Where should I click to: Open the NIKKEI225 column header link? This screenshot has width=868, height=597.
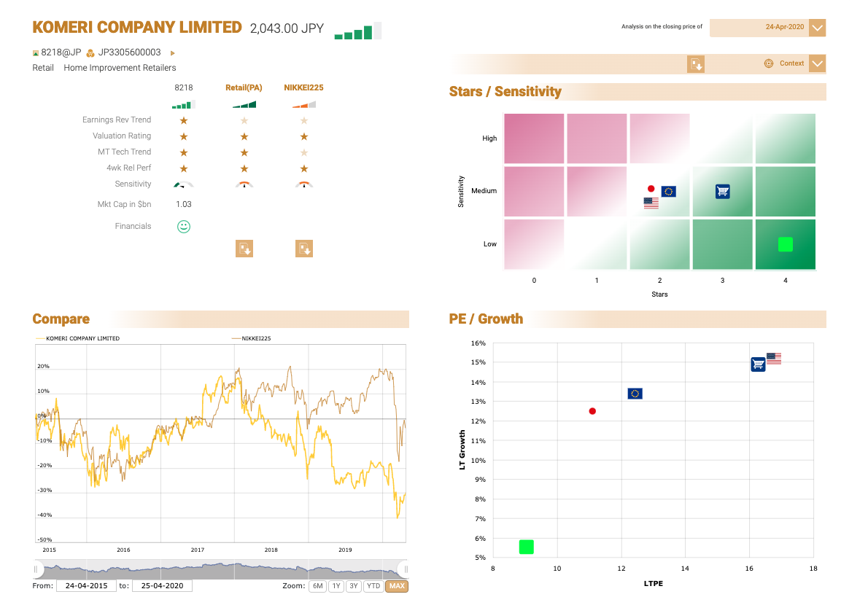(x=303, y=87)
